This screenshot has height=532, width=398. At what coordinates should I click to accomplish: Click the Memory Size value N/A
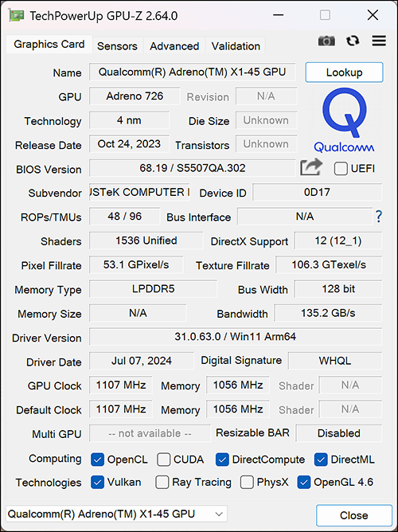[x=138, y=313]
